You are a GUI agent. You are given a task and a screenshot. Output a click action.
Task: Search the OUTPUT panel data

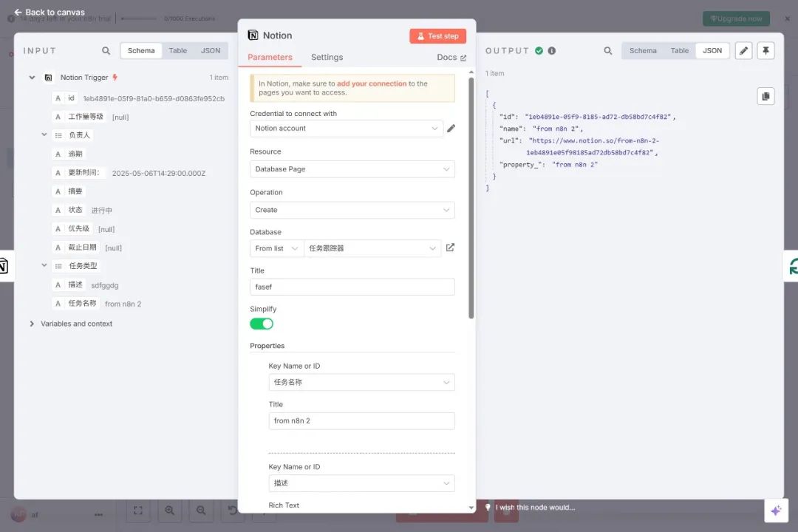click(607, 50)
